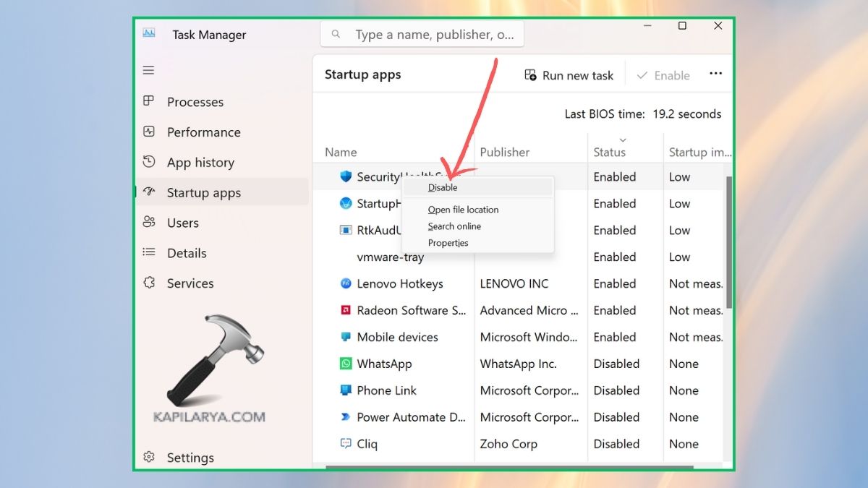The image size is (868, 488).
Task: Click the search magnifier icon
Action: 336,34
